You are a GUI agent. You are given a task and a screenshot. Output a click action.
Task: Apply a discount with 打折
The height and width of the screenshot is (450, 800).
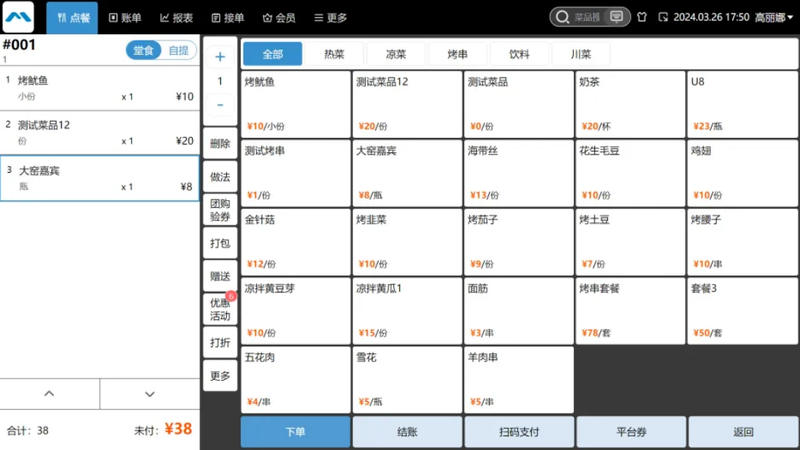[220, 343]
